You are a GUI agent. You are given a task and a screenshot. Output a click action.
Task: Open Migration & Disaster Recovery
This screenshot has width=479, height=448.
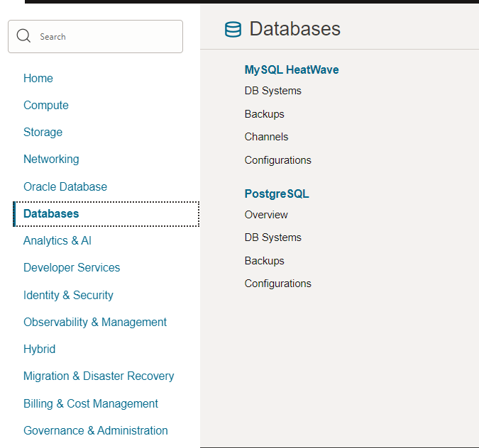(99, 376)
